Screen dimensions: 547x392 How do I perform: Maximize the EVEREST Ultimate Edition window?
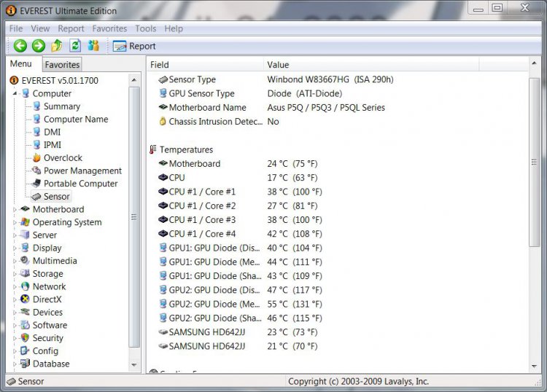497,8
